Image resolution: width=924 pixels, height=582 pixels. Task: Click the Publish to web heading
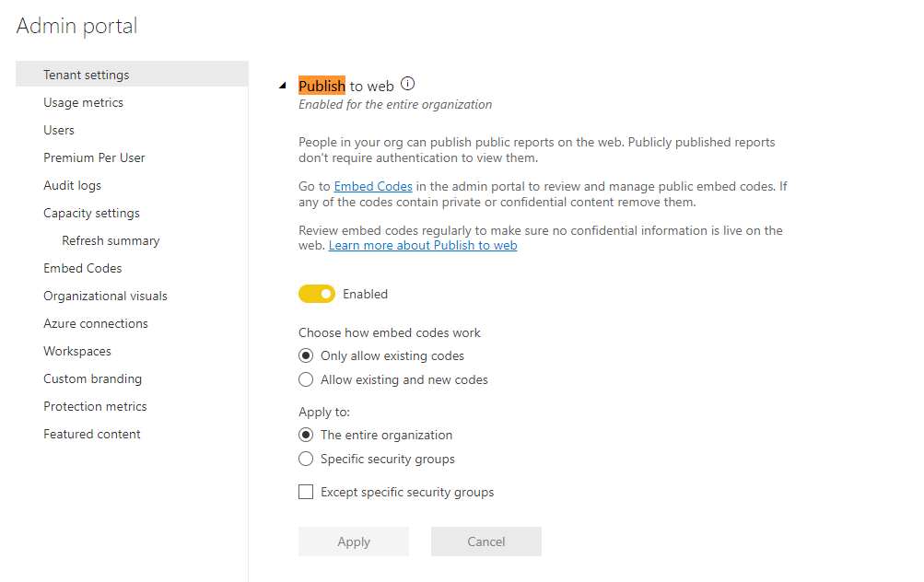345,86
